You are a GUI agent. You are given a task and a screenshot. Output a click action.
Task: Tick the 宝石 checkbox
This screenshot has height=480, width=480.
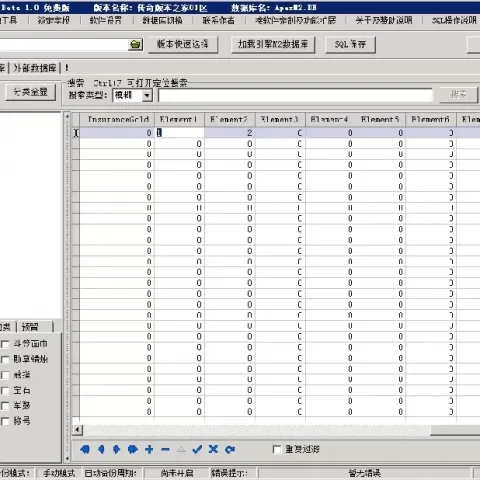(5, 390)
